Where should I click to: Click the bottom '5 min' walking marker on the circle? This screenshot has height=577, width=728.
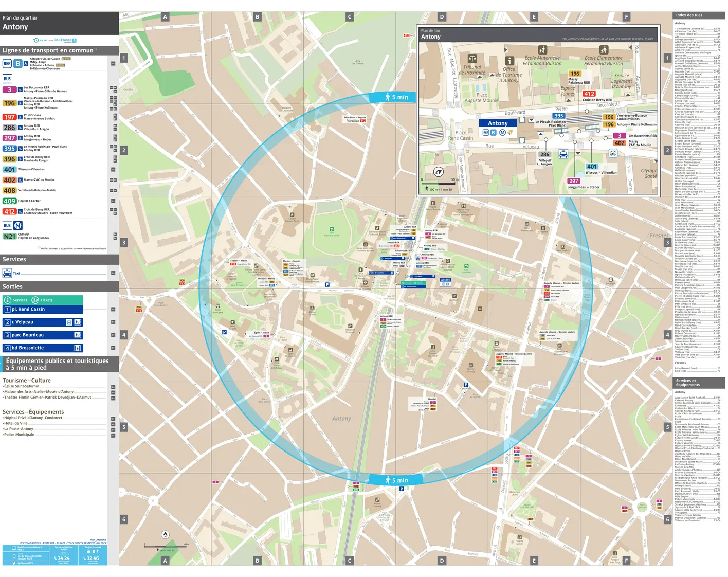point(396,480)
